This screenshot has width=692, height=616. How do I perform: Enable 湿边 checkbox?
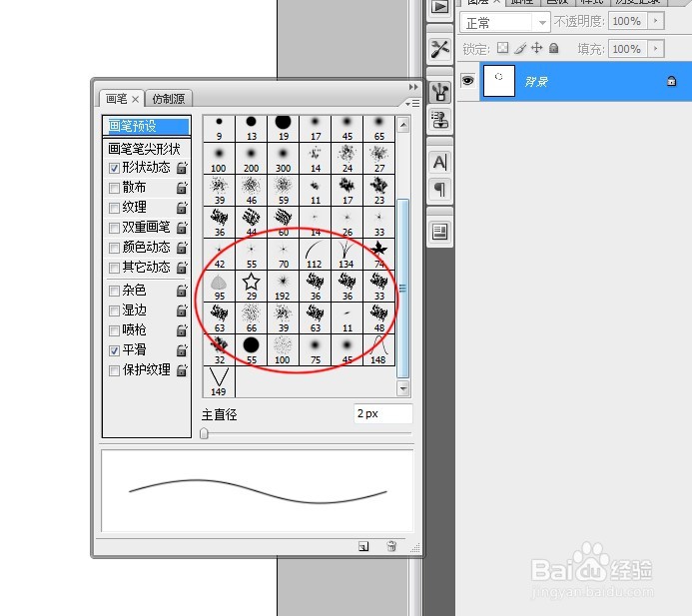114,310
